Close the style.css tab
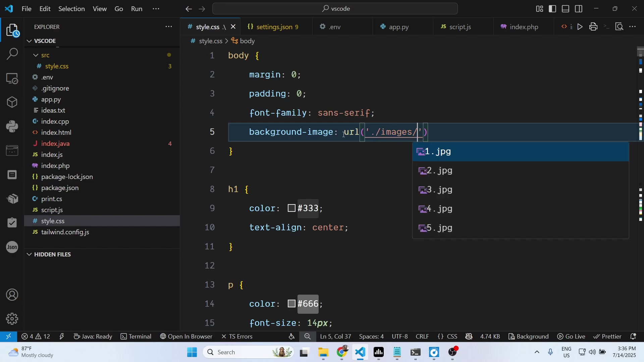 point(233,27)
